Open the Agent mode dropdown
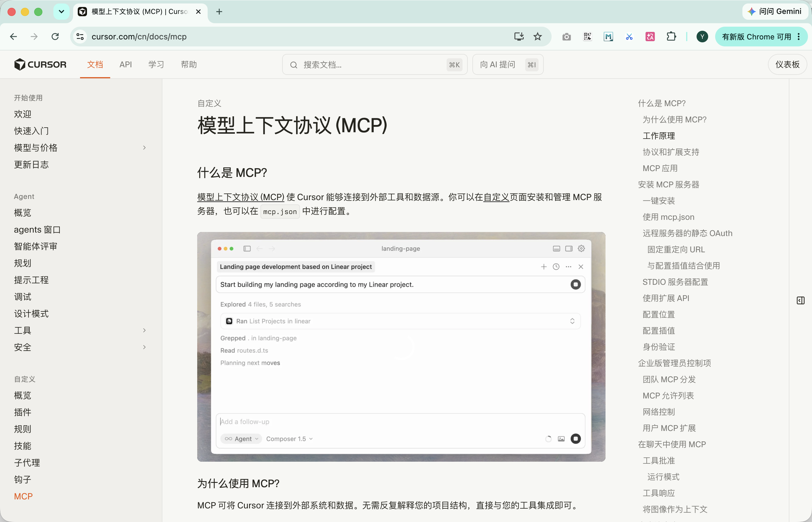The image size is (812, 522). (241, 438)
